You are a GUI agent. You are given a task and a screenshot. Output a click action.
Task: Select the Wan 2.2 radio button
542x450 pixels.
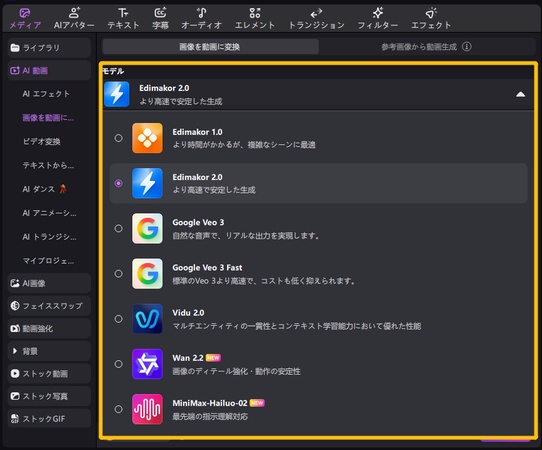tap(119, 364)
